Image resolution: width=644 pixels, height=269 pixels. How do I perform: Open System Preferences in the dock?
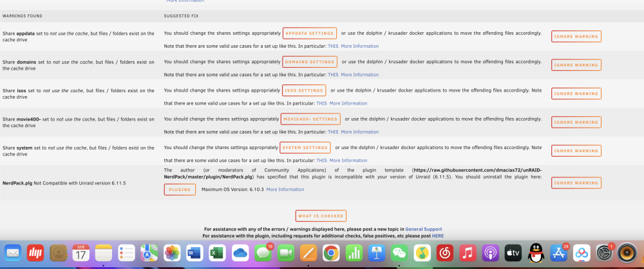tap(604, 253)
